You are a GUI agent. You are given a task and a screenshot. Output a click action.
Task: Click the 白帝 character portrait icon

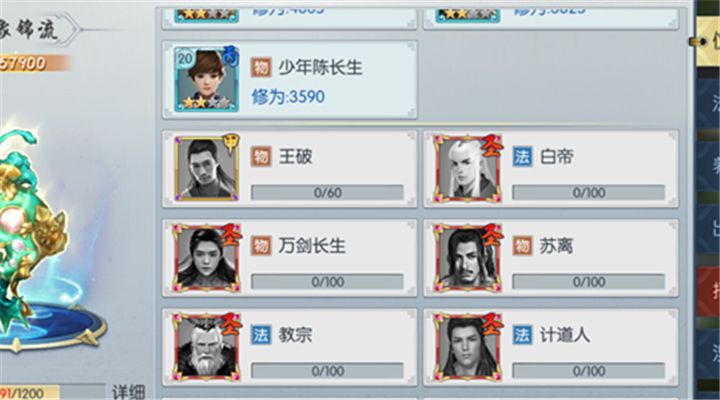click(x=467, y=169)
